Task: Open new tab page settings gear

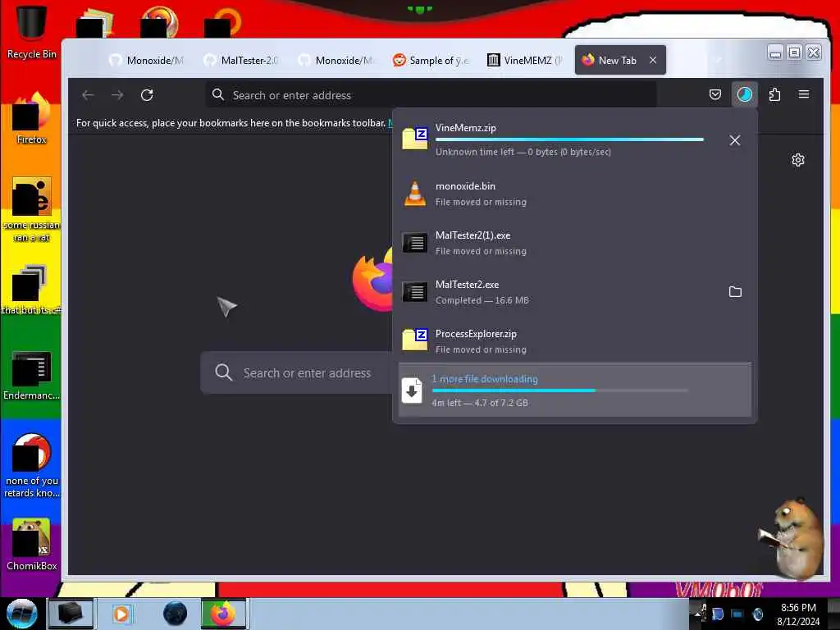Action: point(797,160)
